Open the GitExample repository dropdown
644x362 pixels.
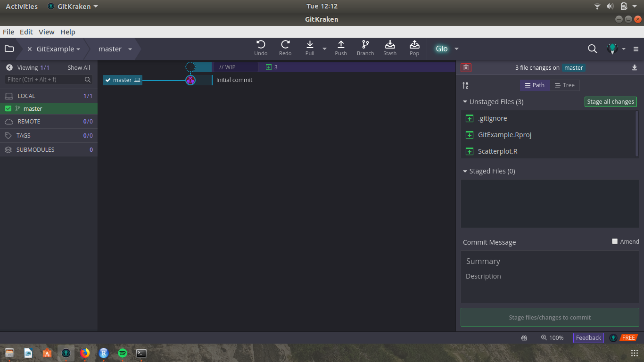coord(78,49)
